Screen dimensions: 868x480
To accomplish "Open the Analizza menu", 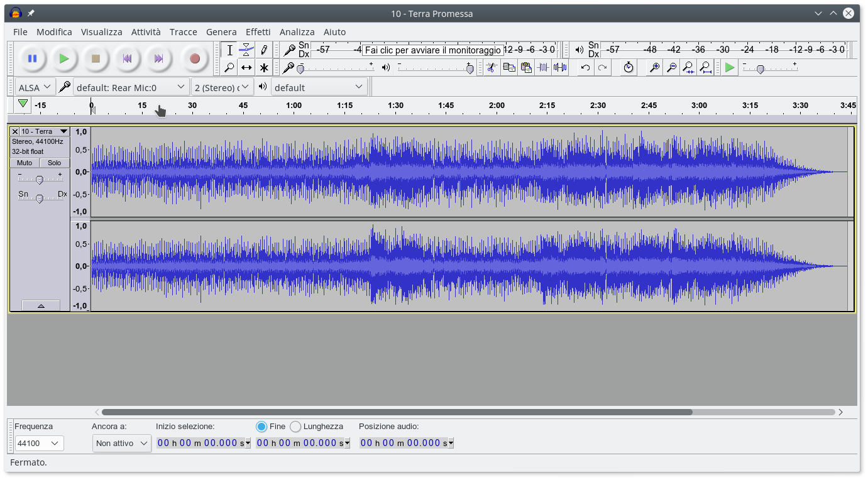I will (297, 32).
